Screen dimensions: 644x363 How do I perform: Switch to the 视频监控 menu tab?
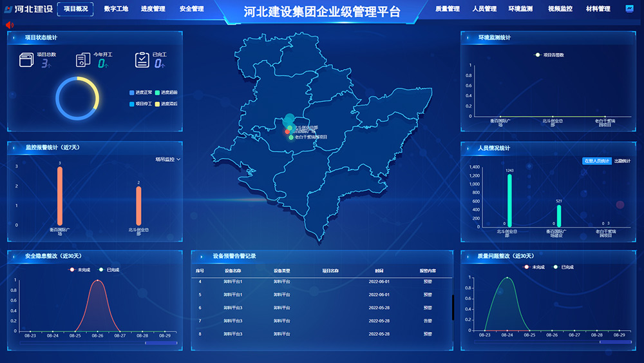(560, 9)
